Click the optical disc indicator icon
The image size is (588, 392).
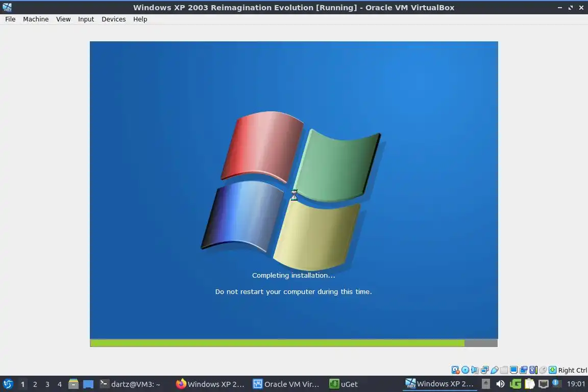pos(465,370)
